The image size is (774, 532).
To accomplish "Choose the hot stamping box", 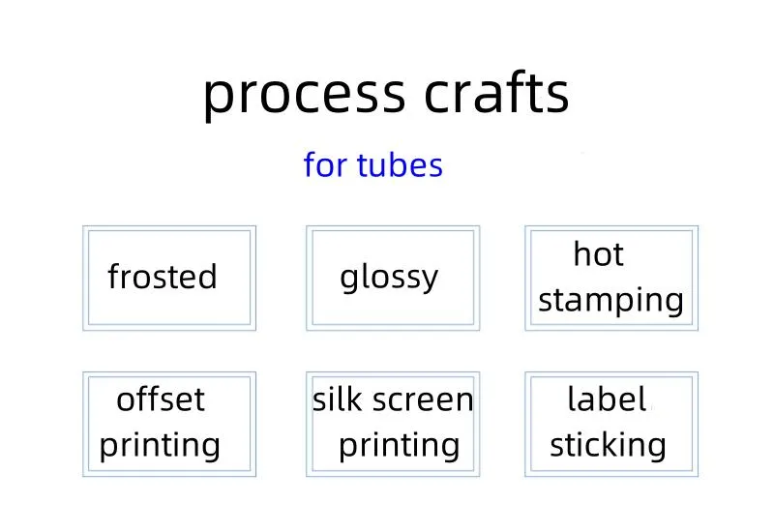I will pyautogui.click(x=610, y=279).
